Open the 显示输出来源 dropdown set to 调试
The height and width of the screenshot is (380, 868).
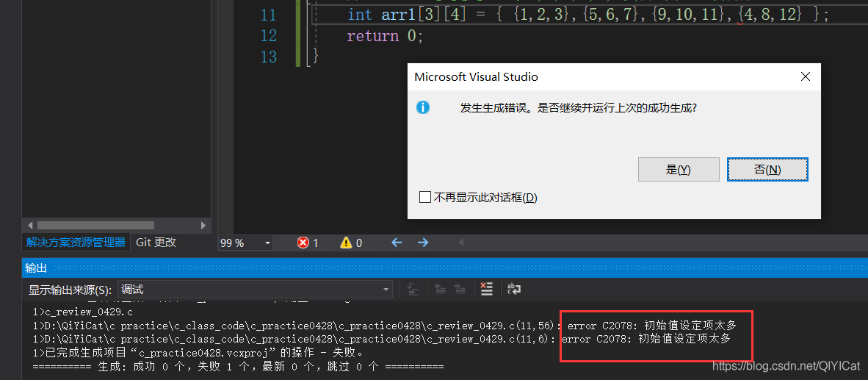[x=256, y=289]
